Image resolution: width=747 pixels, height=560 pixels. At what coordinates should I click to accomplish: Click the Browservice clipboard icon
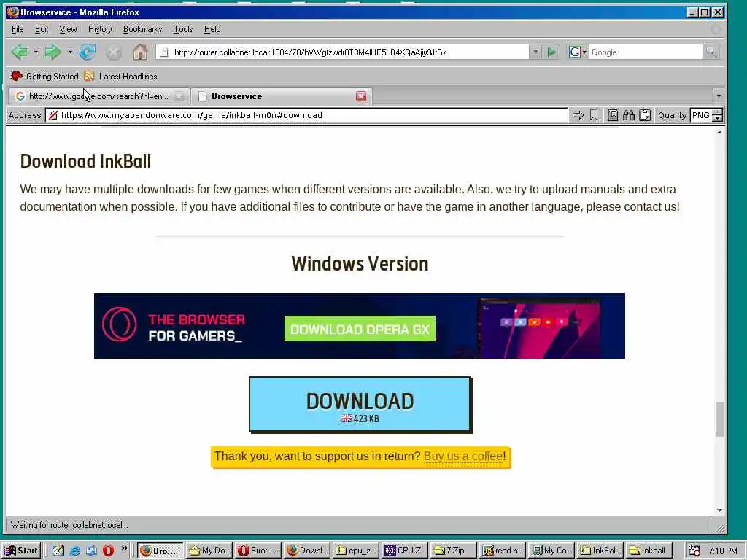(645, 115)
